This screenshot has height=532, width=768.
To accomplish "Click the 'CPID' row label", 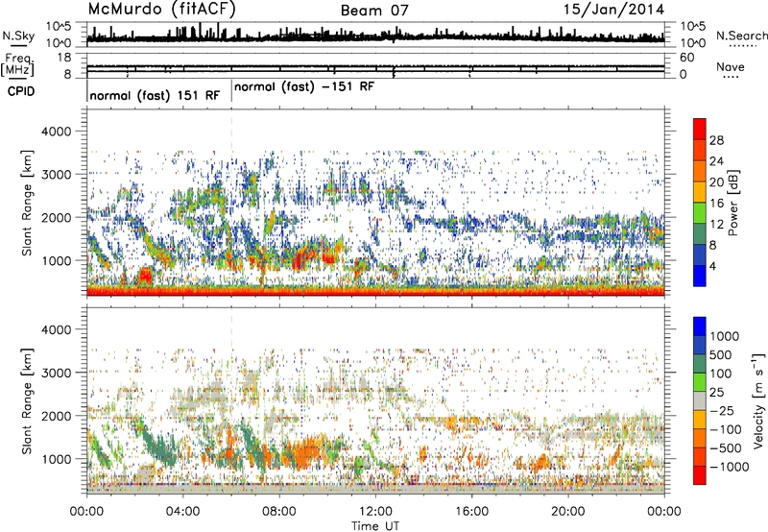I will pyautogui.click(x=21, y=91).
